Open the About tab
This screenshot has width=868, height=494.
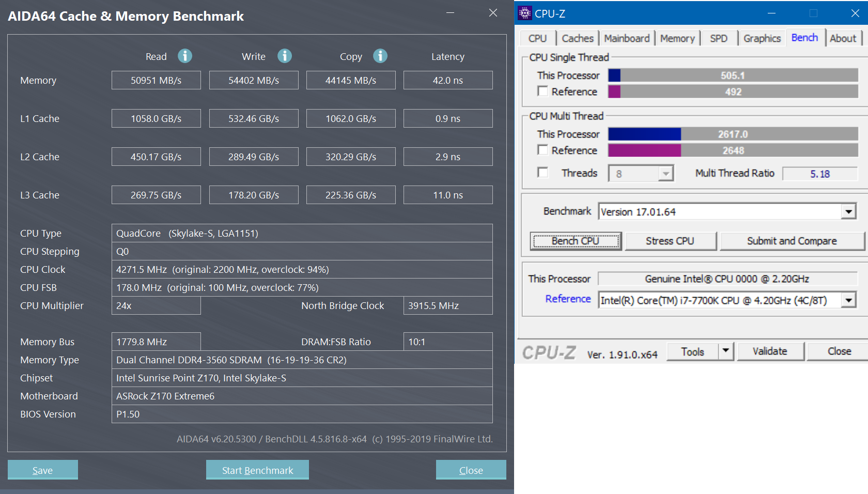click(x=843, y=38)
